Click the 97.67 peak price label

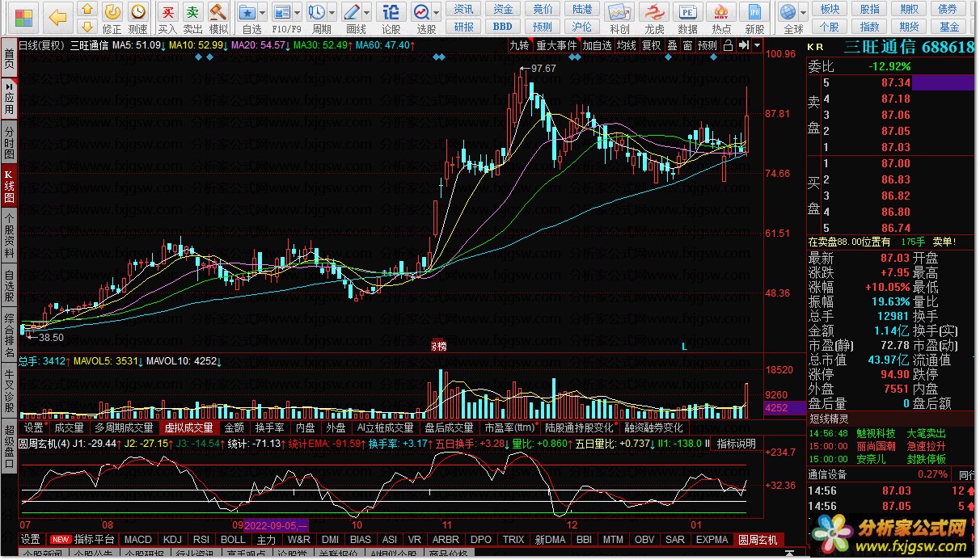[x=543, y=69]
